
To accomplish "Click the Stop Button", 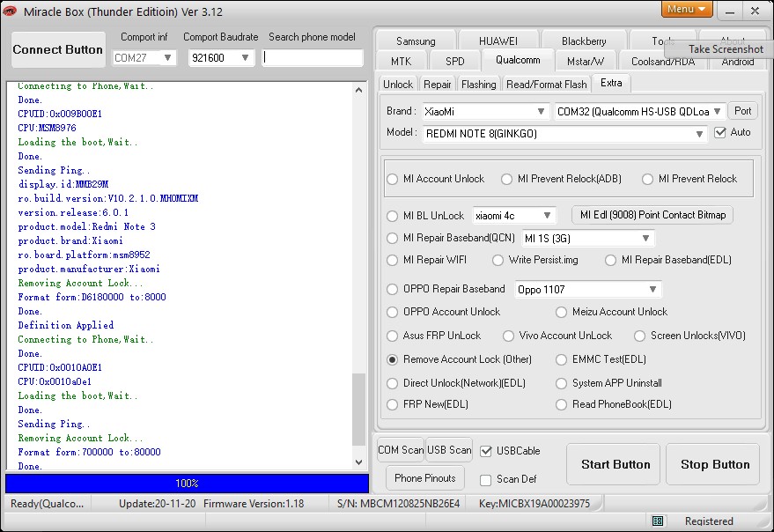I will click(712, 464).
